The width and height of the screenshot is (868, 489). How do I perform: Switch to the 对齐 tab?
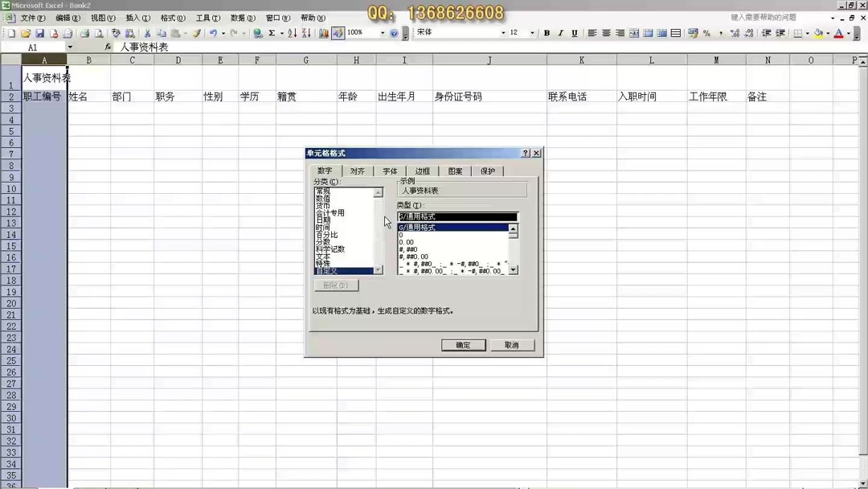tap(358, 171)
